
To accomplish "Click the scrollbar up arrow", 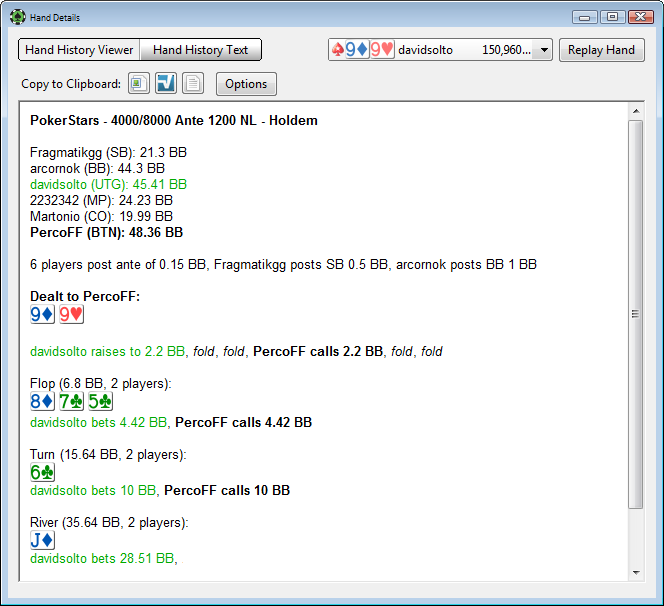I will [x=636, y=111].
